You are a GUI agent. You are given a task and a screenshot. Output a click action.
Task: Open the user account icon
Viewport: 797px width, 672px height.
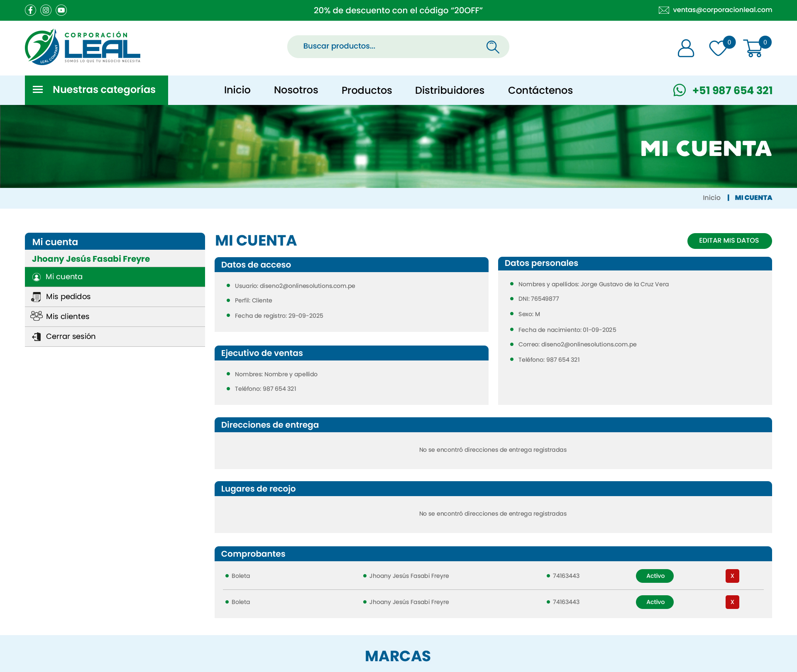coord(685,48)
